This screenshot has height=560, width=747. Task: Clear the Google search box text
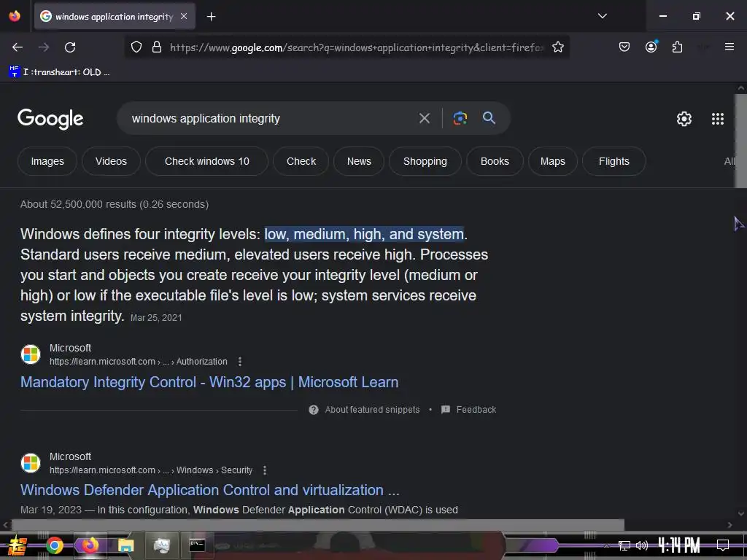(424, 118)
